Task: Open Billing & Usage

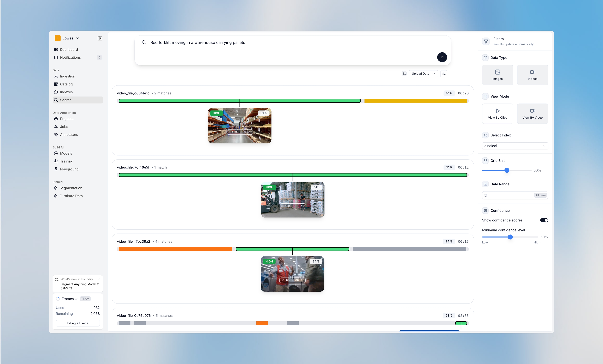Action: (x=78, y=323)
